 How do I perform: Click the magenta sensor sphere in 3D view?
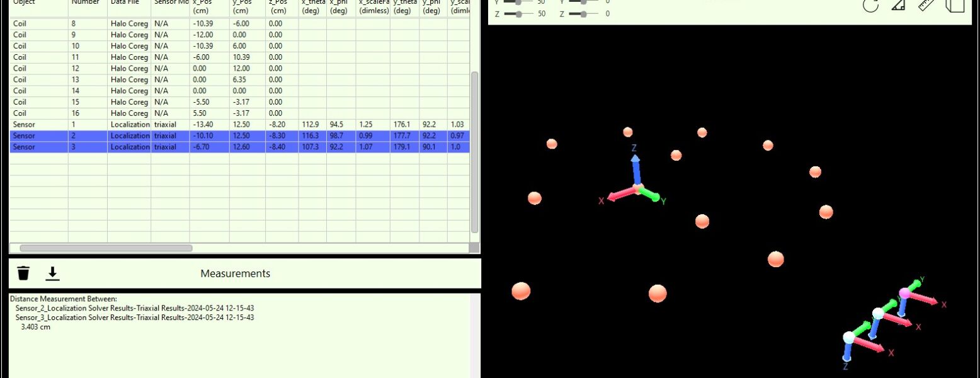tap(904, 293)
